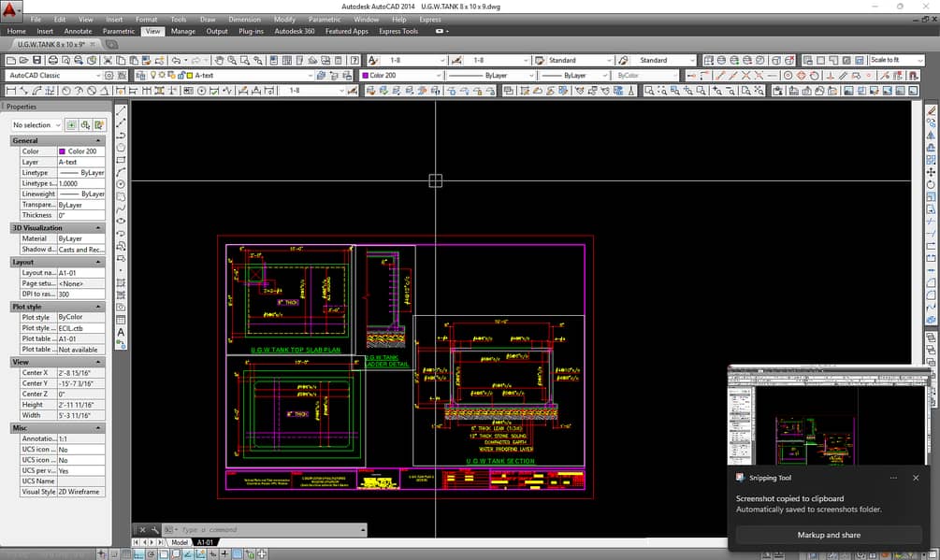Toggle Grid Display in status bar
This screenshot has width=940, height=560.
coord(126,554)
